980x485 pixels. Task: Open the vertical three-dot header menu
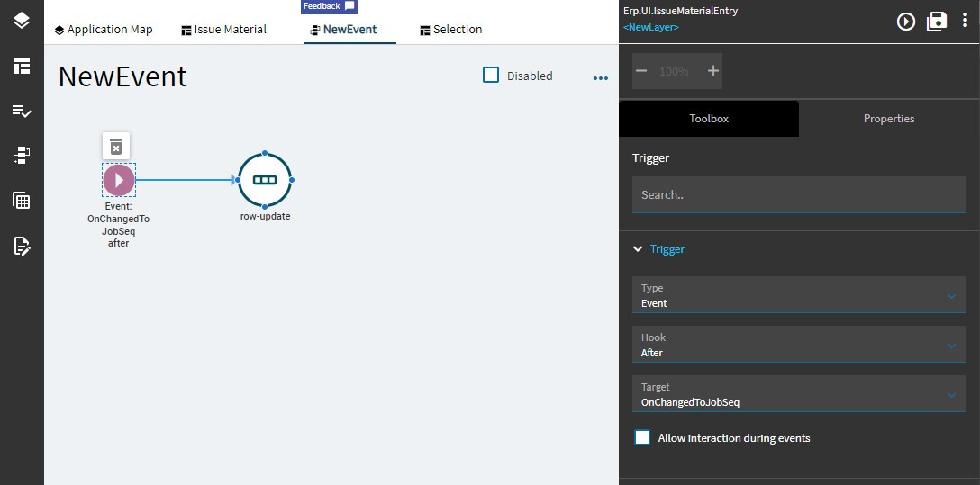(966, 21)
